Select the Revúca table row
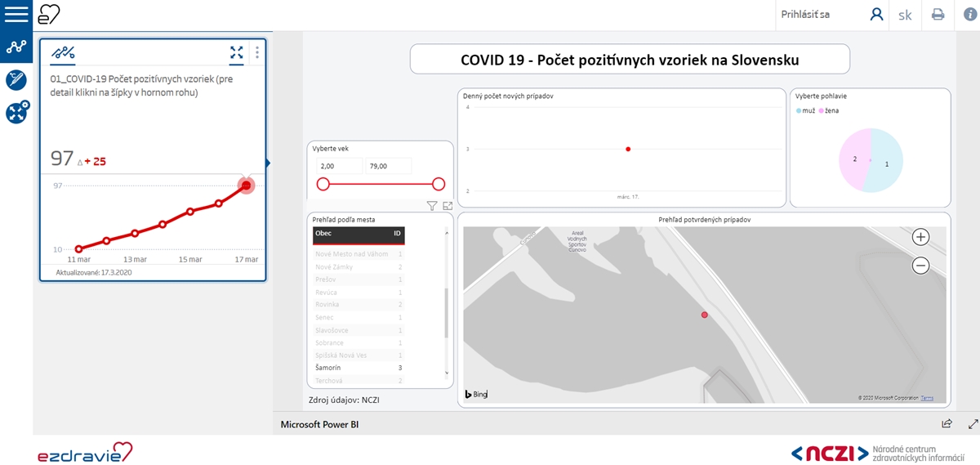This screenshot has width=980, height=465. 359,292
